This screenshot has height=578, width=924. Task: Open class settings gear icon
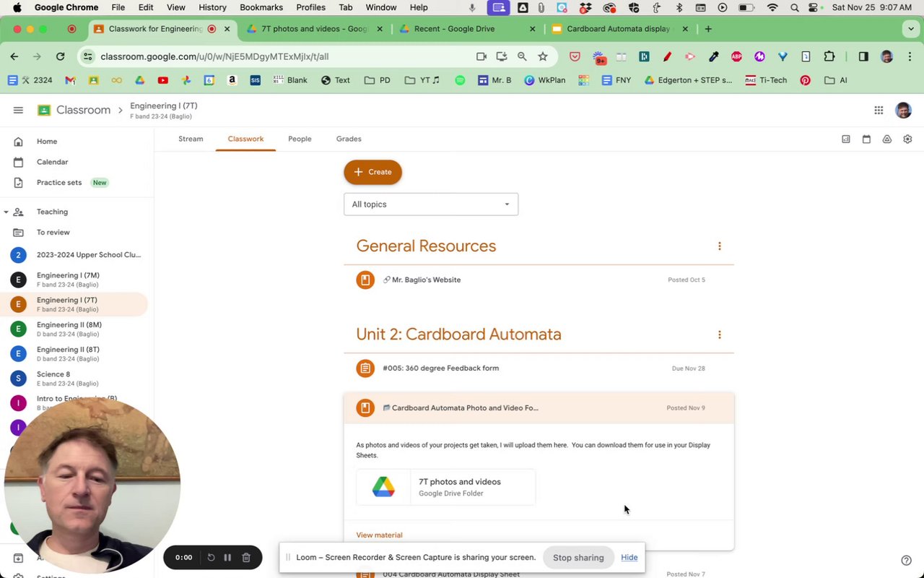point(907,139)
